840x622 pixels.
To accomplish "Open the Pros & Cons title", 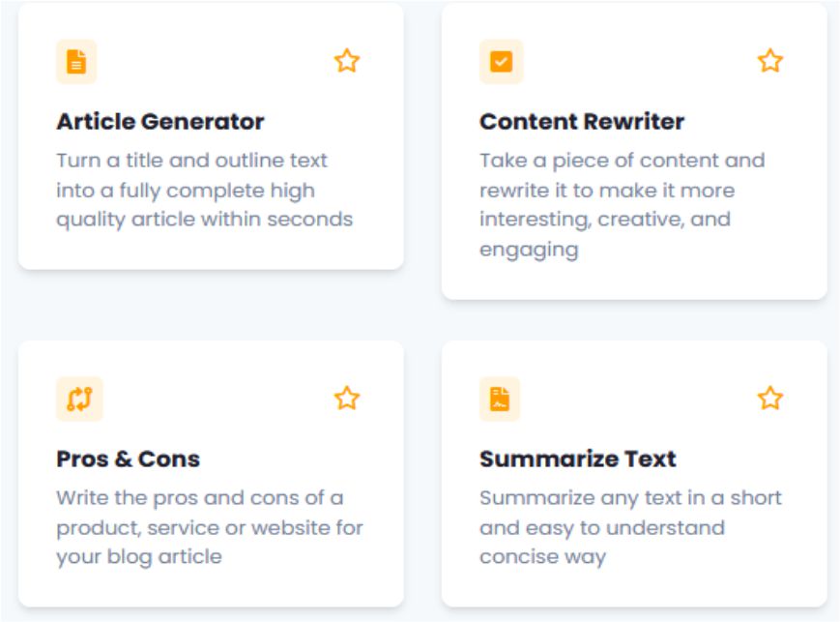I will pyautogui.click(x=128, y=459).
